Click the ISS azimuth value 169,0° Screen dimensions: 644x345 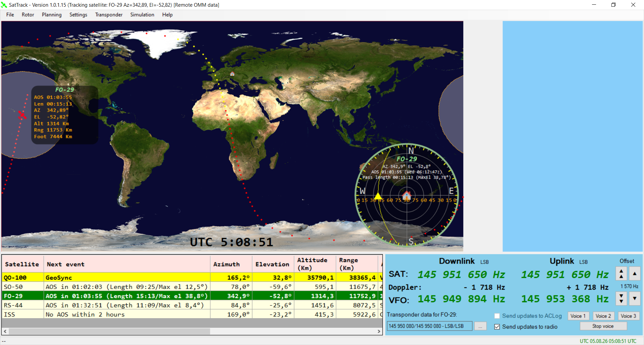238,315
